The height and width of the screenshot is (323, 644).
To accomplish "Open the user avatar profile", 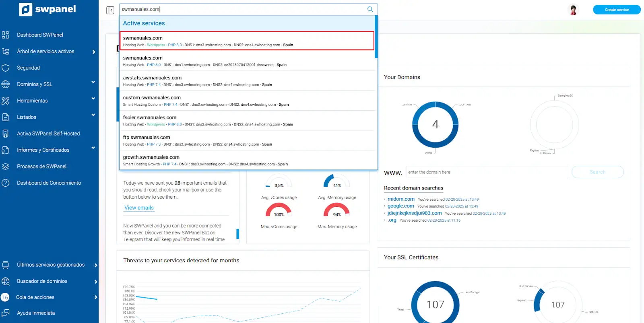I will coord(573,10).
